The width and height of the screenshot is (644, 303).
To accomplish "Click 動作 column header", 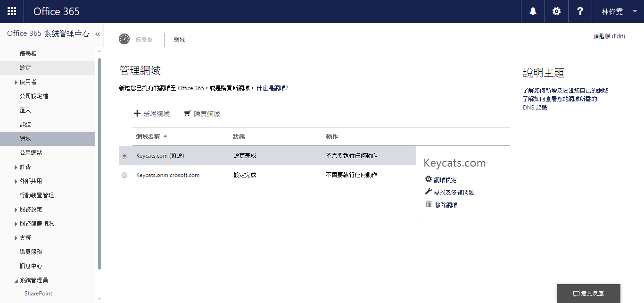I will click(x=332, y=137).
